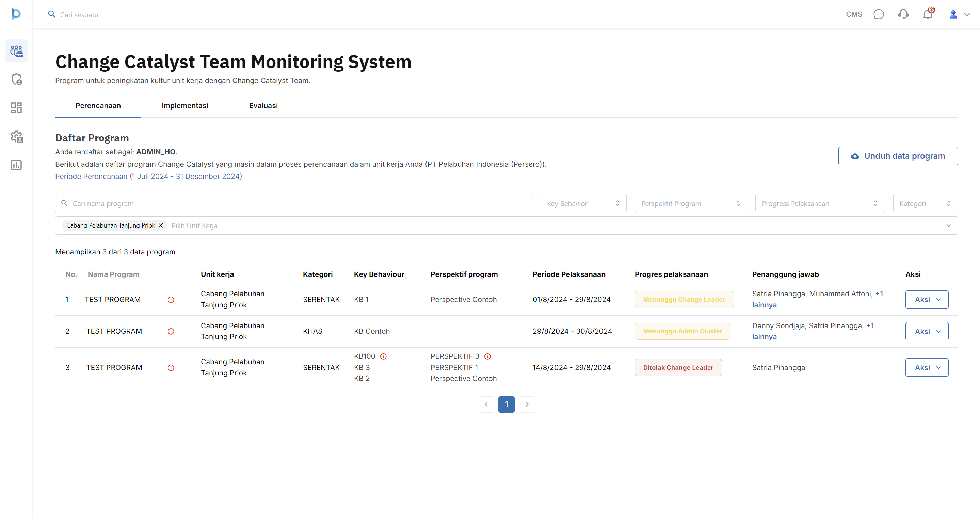Image resolution: width=980 pixels, height=519 pixels.
Task: Click Unduh data program button
Action: (x=897, y=156)
